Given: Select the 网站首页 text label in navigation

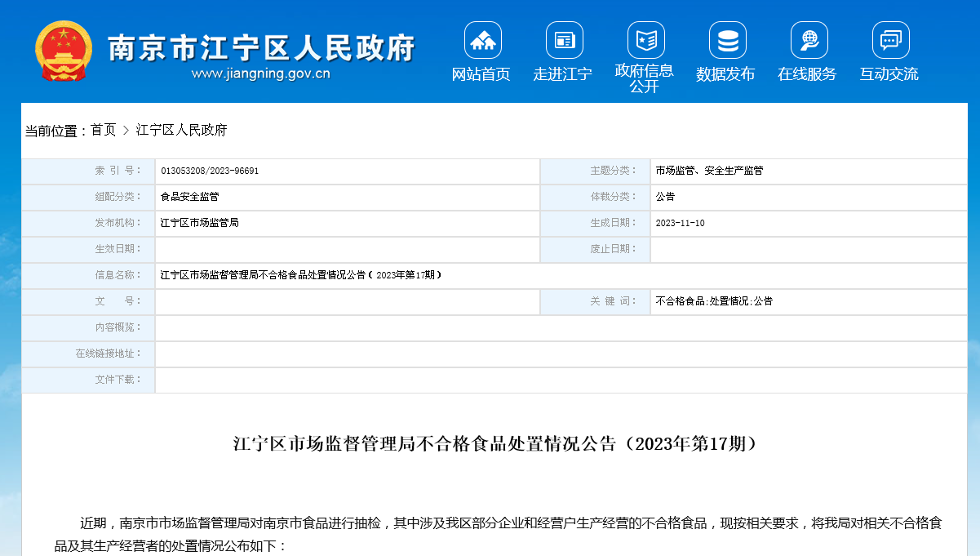Looking at the screenshot, I should click(481, 74).
